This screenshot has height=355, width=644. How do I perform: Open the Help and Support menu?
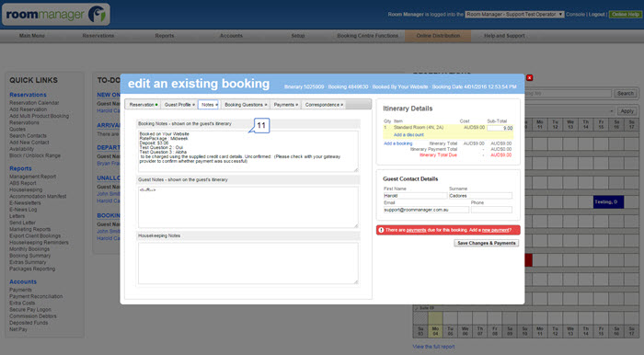(x=504, y=36)
